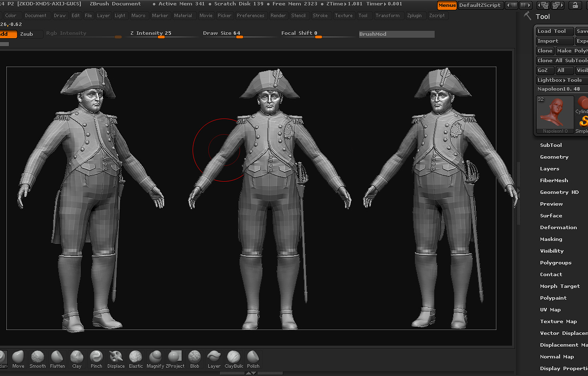Expand the Layers section
588x376 pixels.
[549, 169]
